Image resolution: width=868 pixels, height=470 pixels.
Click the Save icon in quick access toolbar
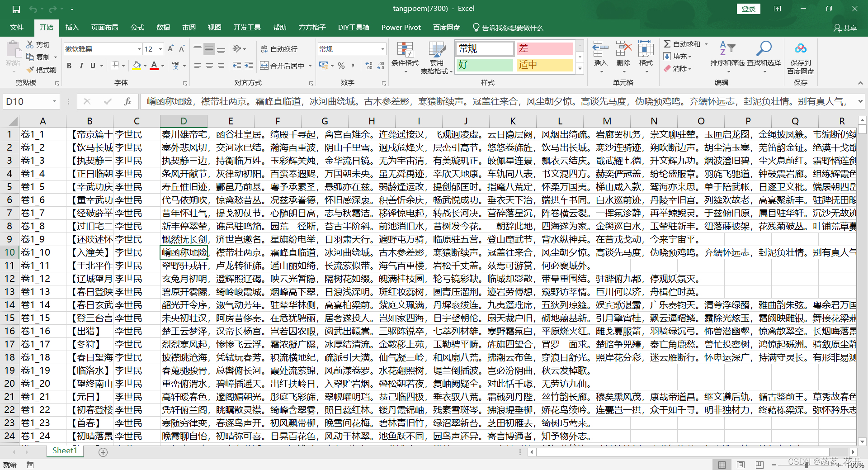point(16,9)
